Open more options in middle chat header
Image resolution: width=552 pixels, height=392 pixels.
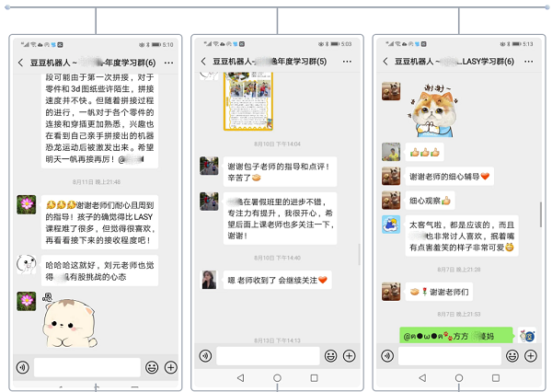pyautogui.click(x=347, y=62)
